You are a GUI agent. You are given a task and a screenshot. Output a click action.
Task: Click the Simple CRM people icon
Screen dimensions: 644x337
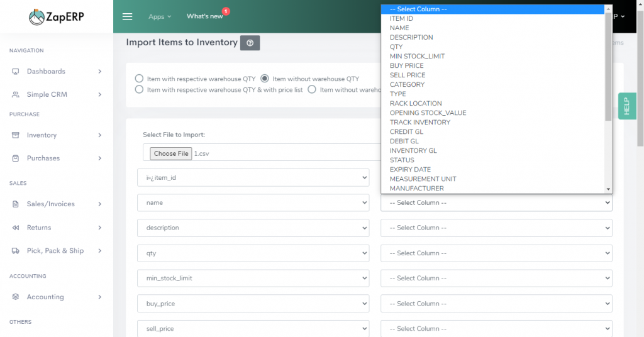coord(15,95)
